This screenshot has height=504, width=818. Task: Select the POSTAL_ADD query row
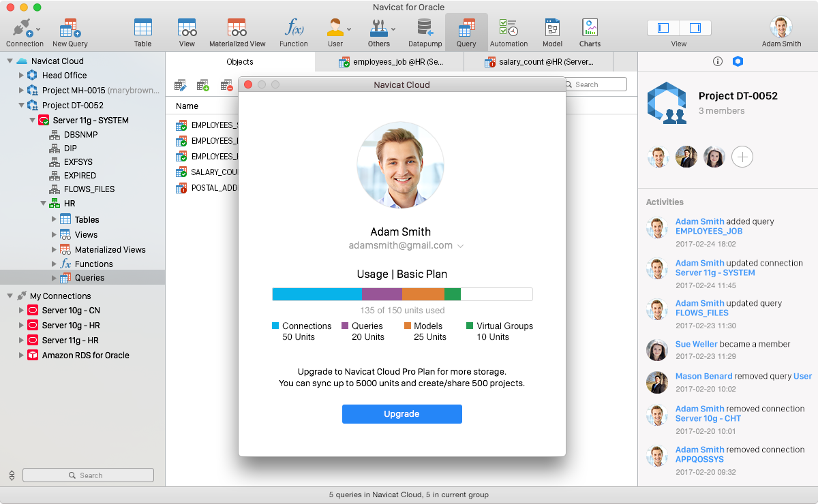point(207,188)
